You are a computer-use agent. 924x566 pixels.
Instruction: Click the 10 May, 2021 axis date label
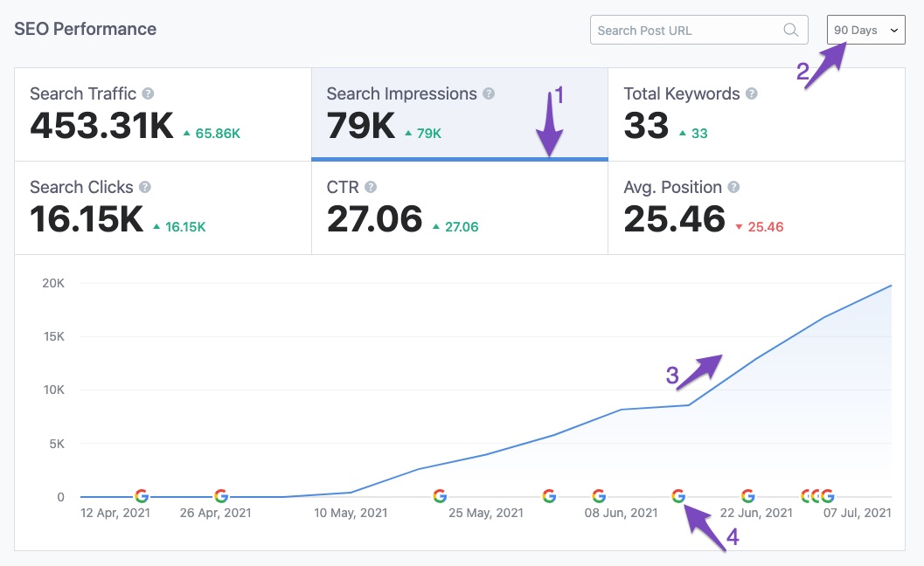(x=351, y=513)
